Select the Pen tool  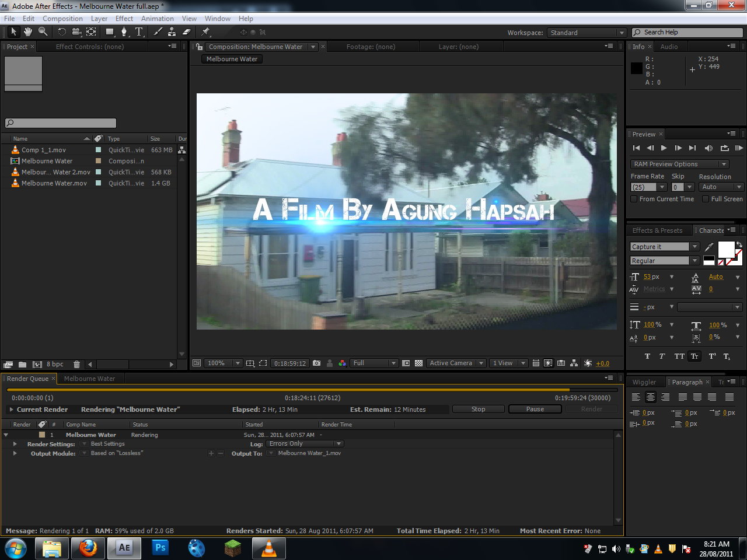point(124,32)
